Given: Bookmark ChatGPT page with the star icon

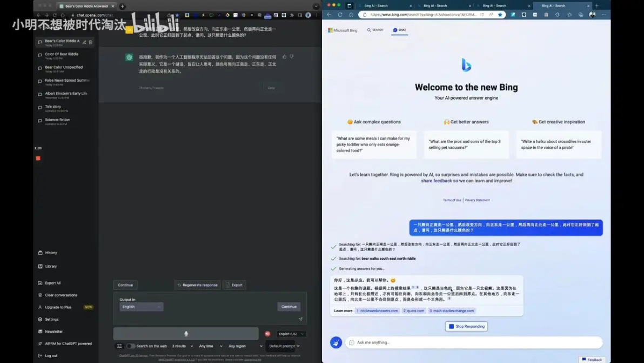Looking at the screenshot, I should 177,15.
